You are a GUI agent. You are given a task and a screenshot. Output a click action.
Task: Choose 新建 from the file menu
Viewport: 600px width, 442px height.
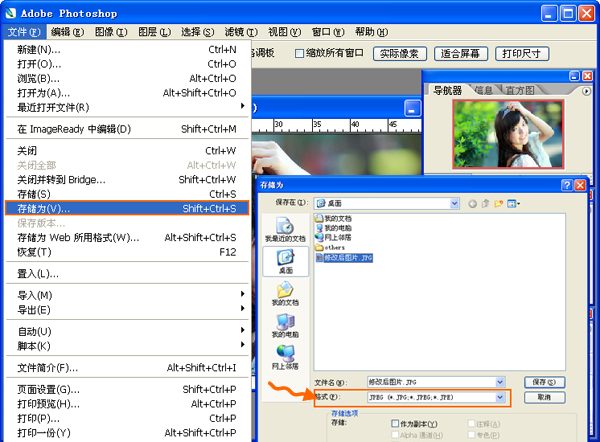tap(127, 49)
